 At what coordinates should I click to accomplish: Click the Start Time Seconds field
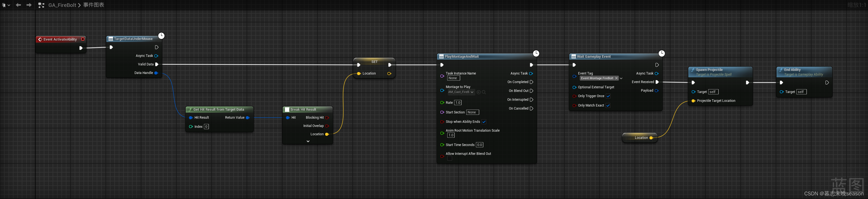(479, 145)
